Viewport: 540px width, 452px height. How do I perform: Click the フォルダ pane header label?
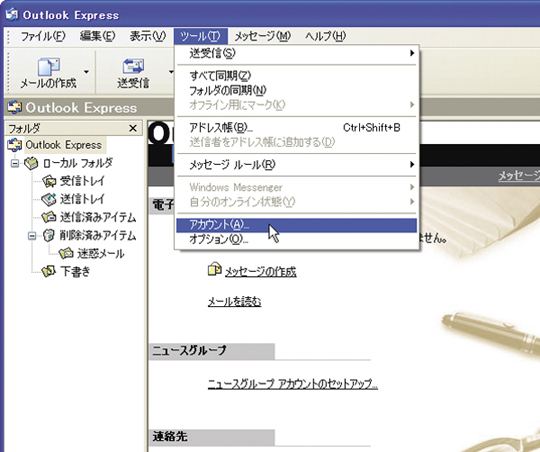coord(24,129)
